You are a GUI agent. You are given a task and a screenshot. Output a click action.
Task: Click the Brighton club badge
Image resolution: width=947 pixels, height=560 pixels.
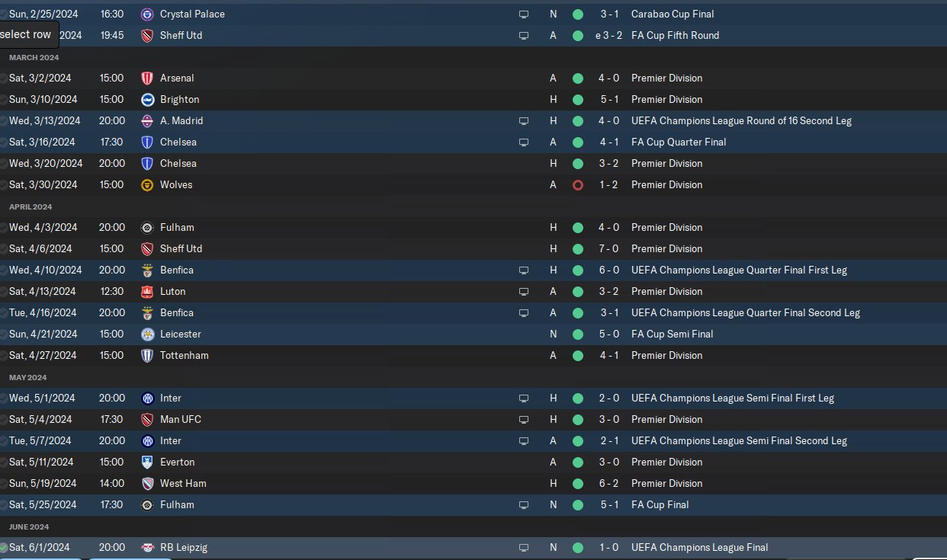tap(147, 100)
